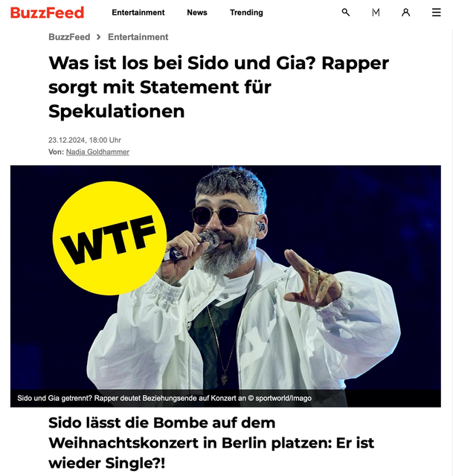Click the M partner logo icon

[x=376, y=13]
